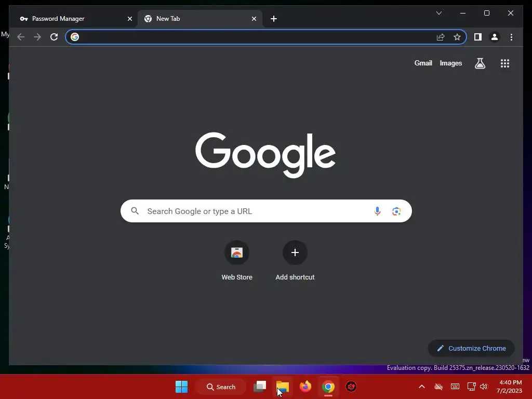Open Search Labs flask icon
The height and width of the screenshot is (399, 532).
pyautogui.click(x=480, y=63)
